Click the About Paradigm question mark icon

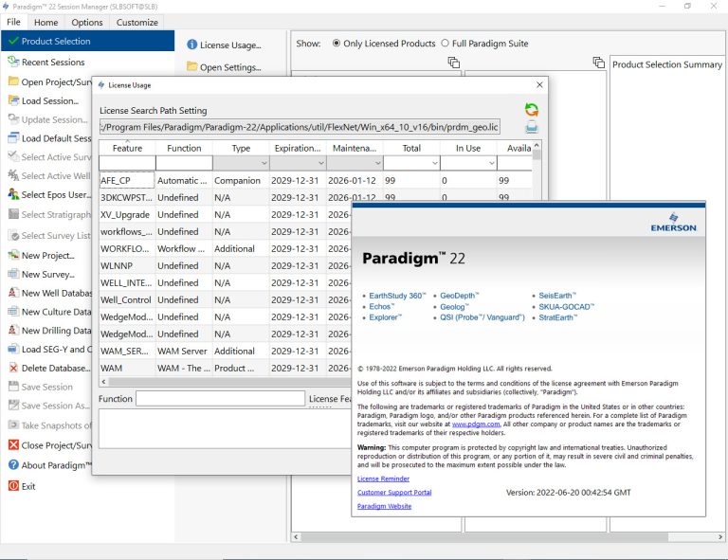pos(13,464)
